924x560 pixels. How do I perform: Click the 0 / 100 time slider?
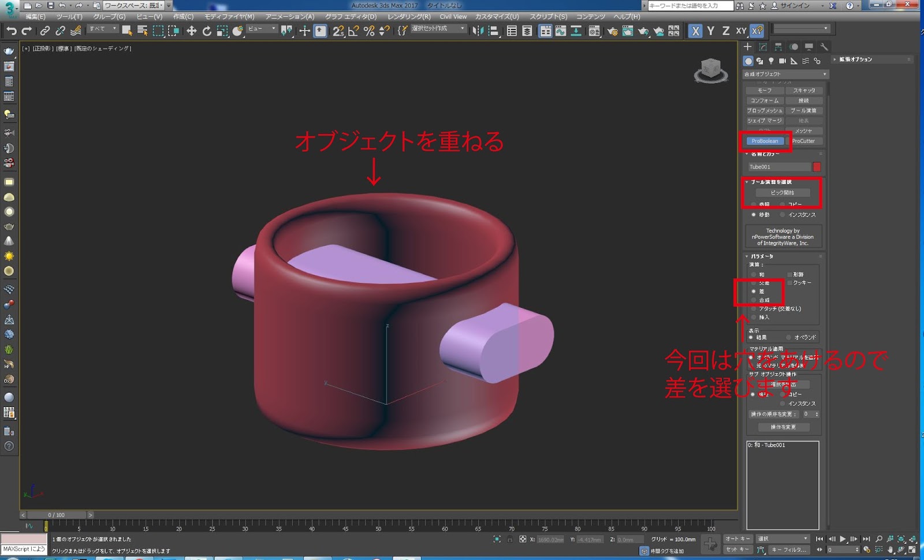[57, 515]
